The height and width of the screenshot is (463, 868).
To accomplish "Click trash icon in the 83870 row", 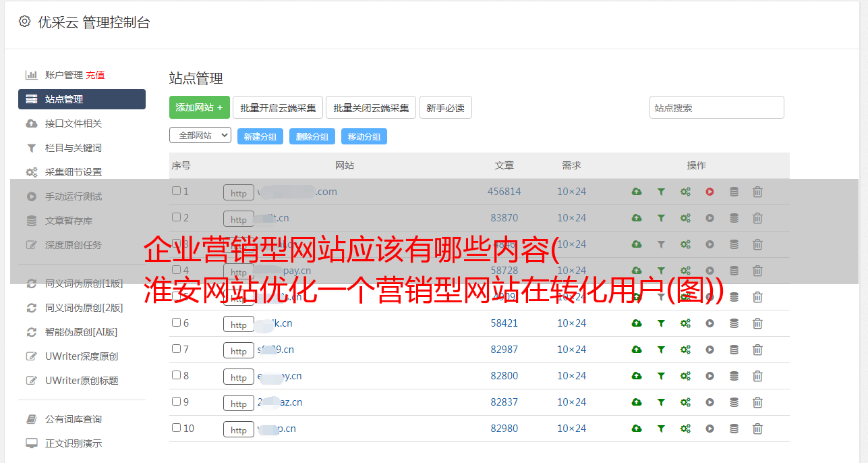I will [757, 218].
